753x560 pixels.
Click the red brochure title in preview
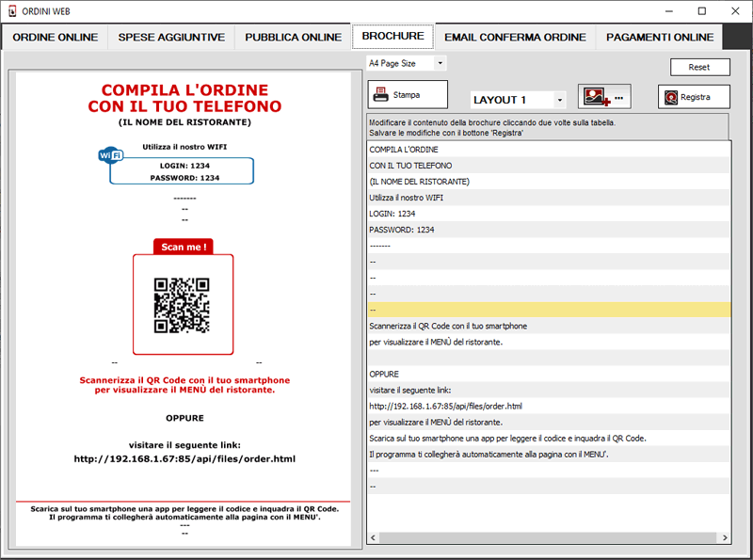pyautogui.click(x=184, y=98)
